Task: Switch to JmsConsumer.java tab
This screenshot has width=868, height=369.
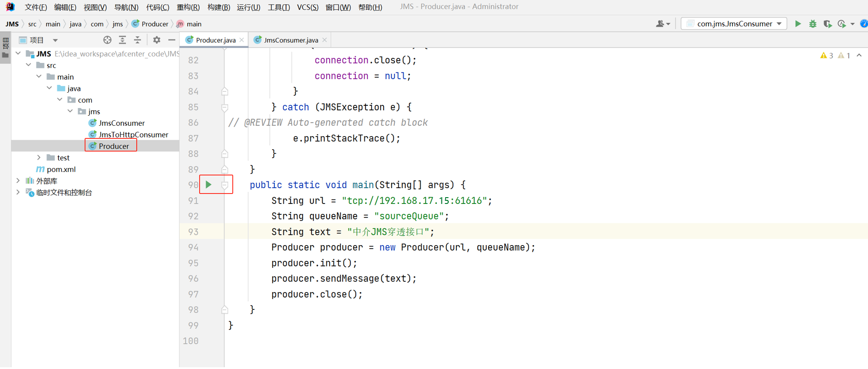Action: tap(290, 40)
